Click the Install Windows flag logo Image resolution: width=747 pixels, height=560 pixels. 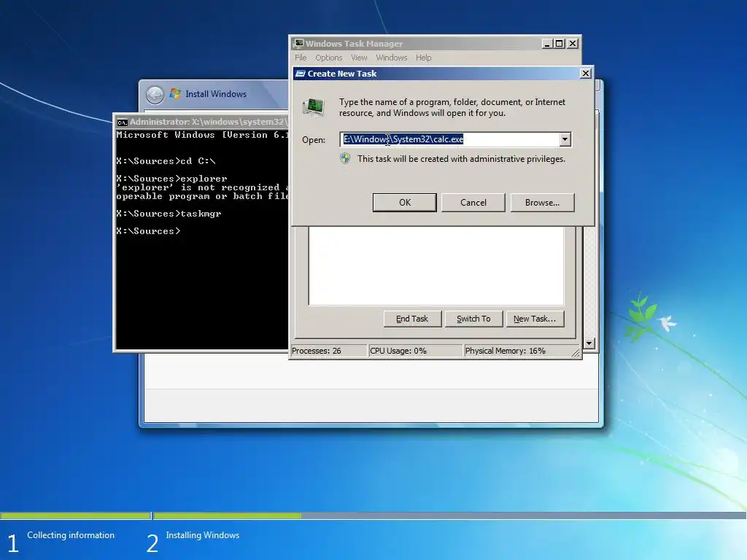tap(175, 93)
